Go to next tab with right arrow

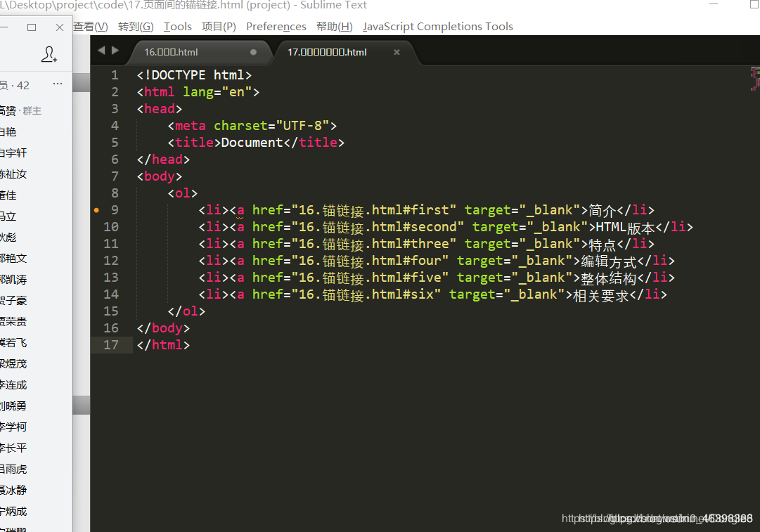[115, 50]
